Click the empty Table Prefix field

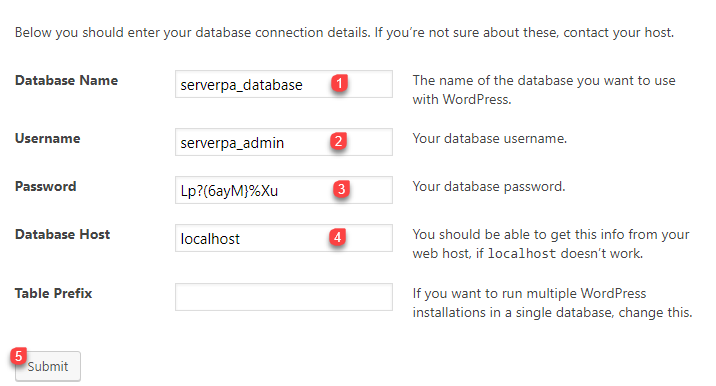[284, 297]
